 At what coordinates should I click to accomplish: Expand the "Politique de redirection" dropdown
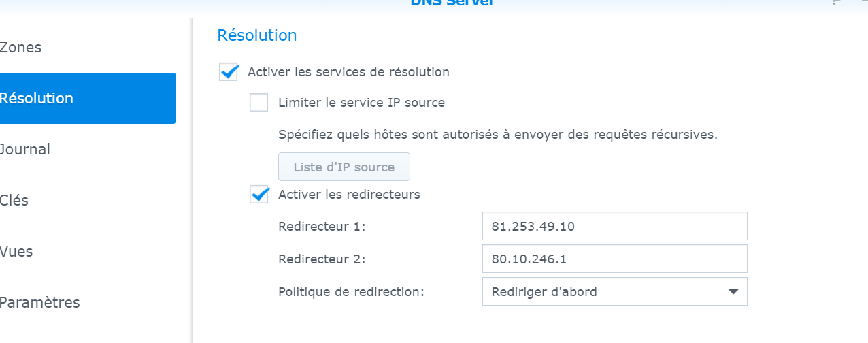coord(614,291)
